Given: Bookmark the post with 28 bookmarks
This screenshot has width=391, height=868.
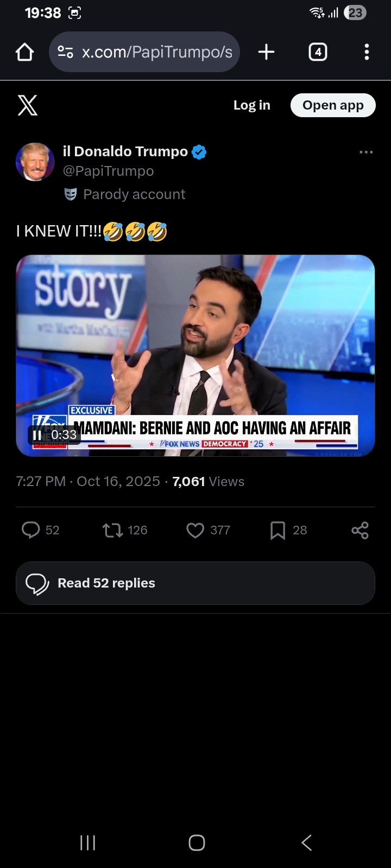Looking at the screenshot, I should (x=278, y=530).
